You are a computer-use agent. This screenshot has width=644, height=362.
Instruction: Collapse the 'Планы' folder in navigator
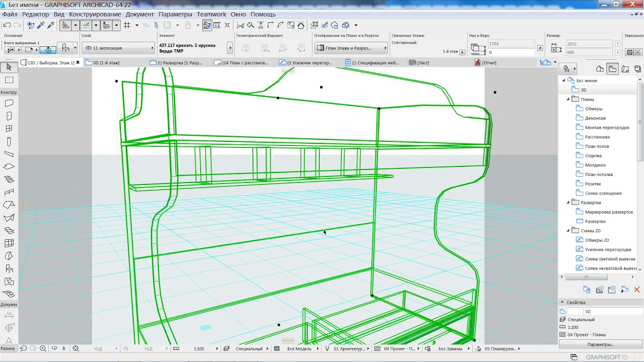(569, 99)
